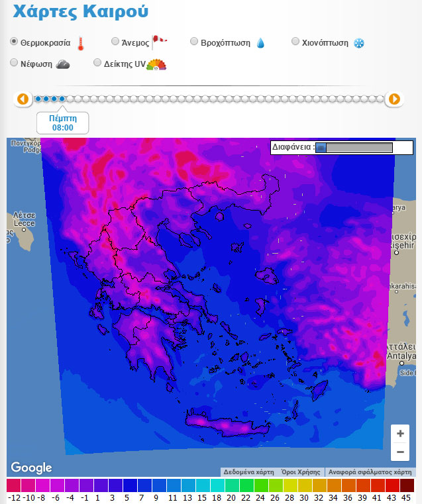Click the raindrop icon next to Βροχόπτωση
Screen dimensions: 422x504
260,43
